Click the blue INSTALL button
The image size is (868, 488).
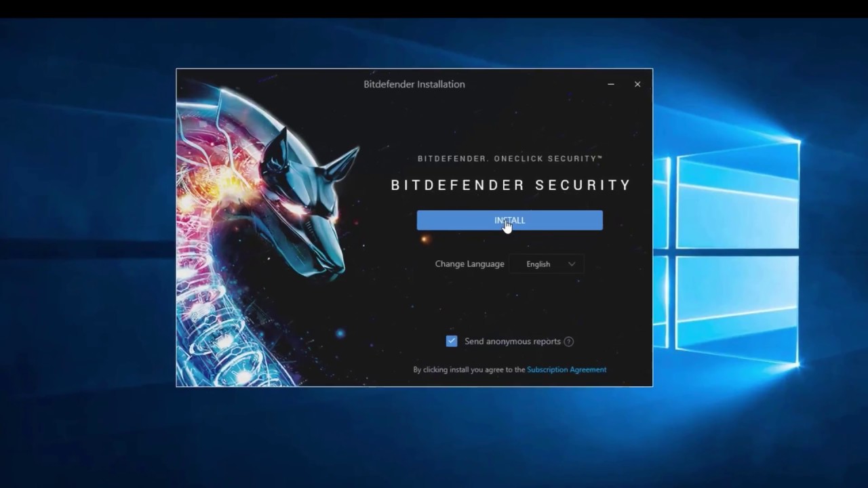pos(509,220)
